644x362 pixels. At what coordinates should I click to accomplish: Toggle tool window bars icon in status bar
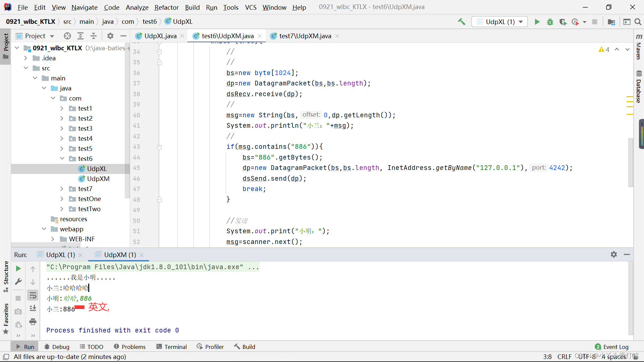pos(6,357)
